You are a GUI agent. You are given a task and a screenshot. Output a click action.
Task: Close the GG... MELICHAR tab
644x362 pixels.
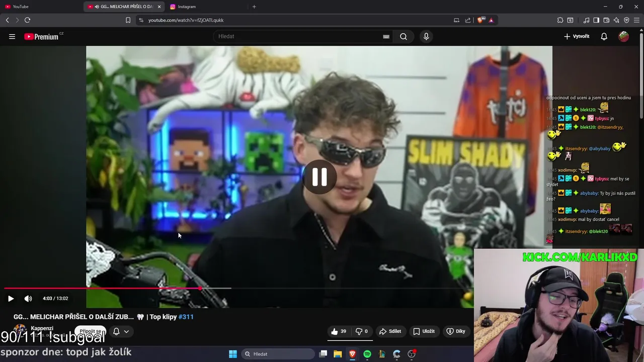click(x=159, y=7)
